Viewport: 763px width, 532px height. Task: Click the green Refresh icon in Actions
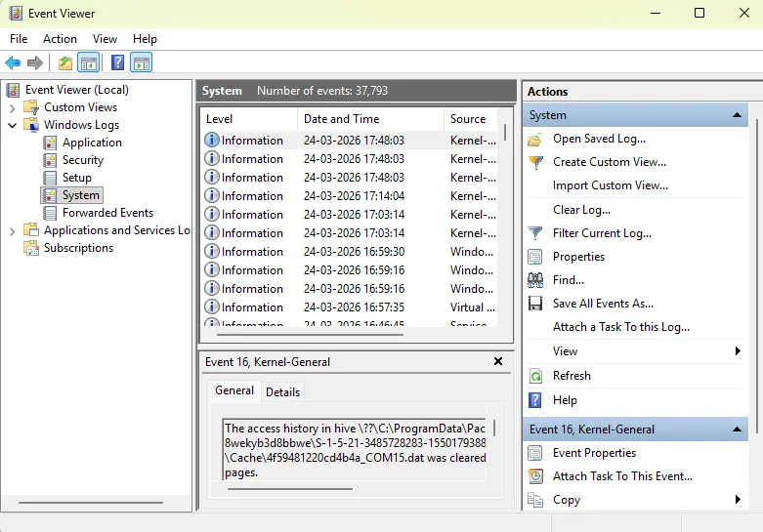click(535, 376)
